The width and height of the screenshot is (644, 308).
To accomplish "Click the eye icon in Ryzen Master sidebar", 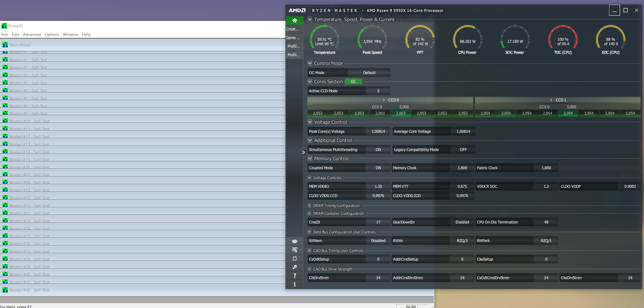I will coord(294,242).
